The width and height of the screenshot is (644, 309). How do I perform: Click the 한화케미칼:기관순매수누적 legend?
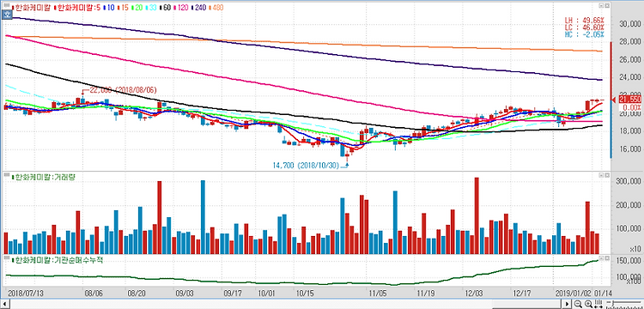57,260
